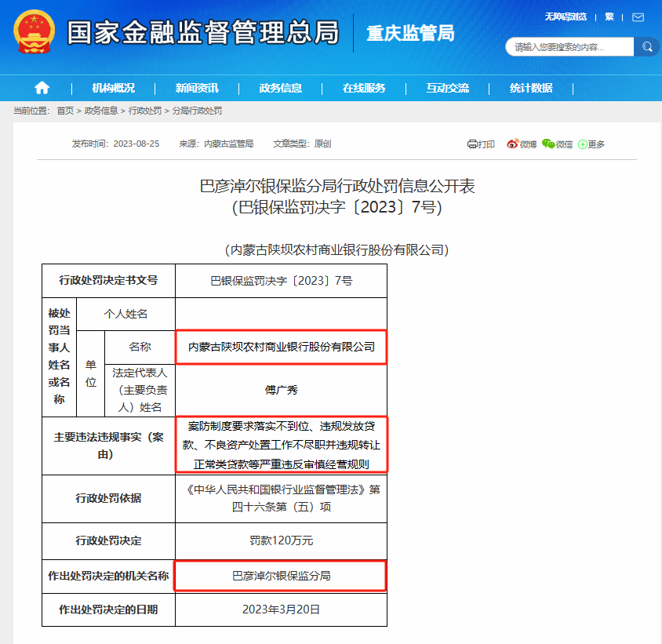Click the 单位 cell
This screenshot has height=644, width=662.
(x=91, y=373)
